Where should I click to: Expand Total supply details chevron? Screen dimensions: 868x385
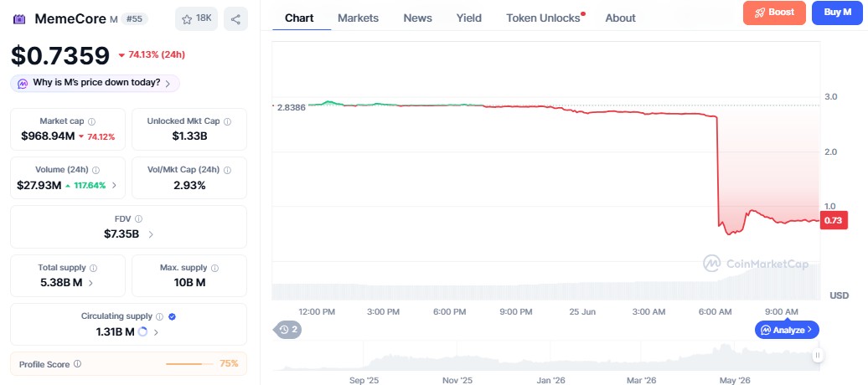tap(90, 283)
